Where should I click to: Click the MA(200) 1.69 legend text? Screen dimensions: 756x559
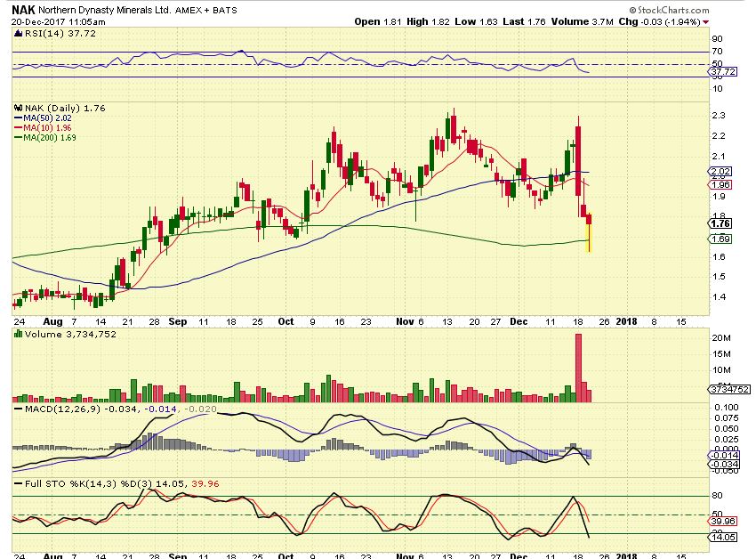[x=50, y=138]
